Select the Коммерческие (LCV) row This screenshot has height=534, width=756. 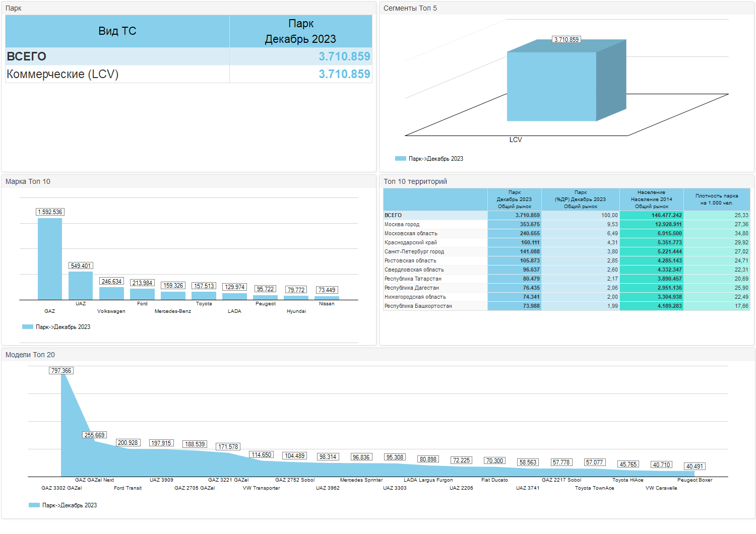coord(188,74)
